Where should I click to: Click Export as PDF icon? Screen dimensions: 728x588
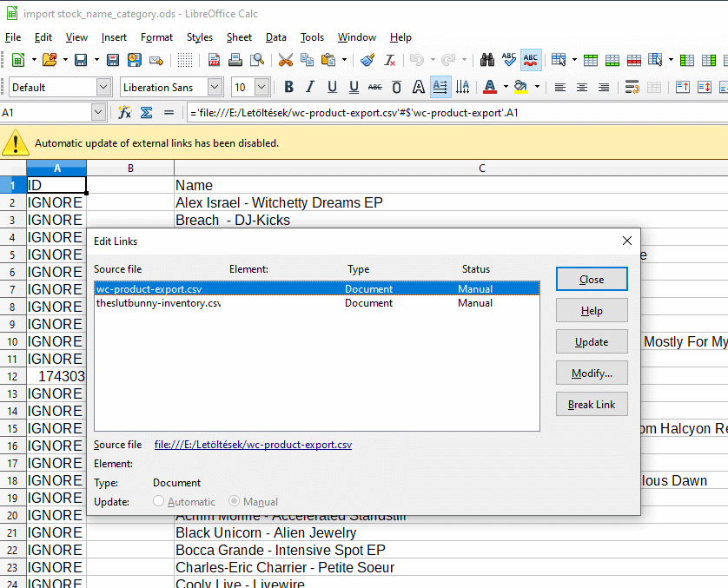coord(215,60)
